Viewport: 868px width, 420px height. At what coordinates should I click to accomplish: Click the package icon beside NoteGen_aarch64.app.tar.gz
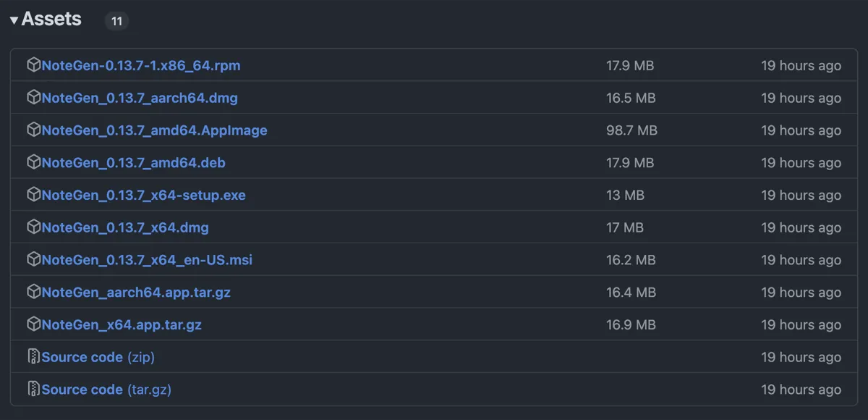pos(33,293)
